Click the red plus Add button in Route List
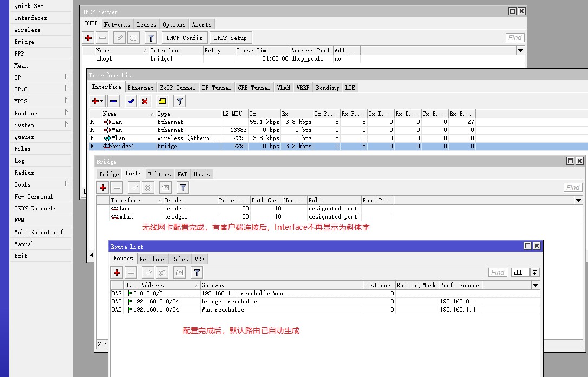Image resolution: width=588 pixels, height=377 pixels. pos(117,273)
